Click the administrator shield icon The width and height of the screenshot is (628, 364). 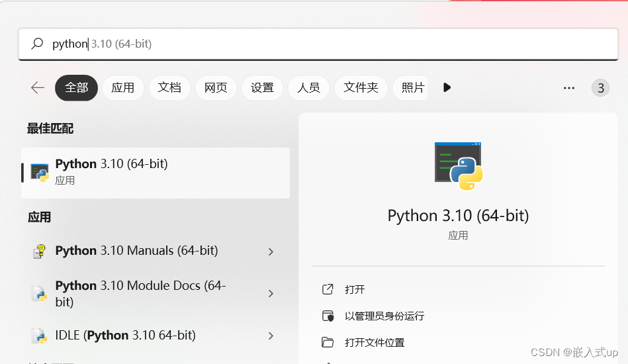(328, 316)
